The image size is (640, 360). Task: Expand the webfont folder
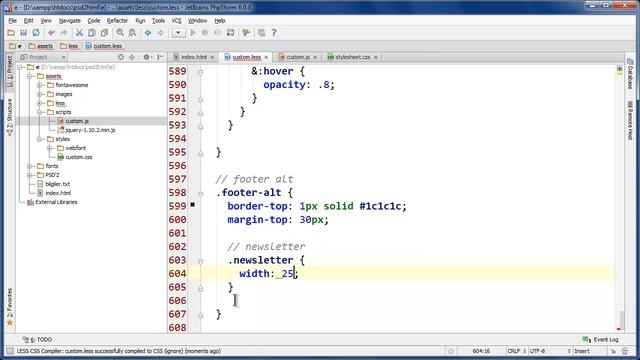click(x=49, y=148)
